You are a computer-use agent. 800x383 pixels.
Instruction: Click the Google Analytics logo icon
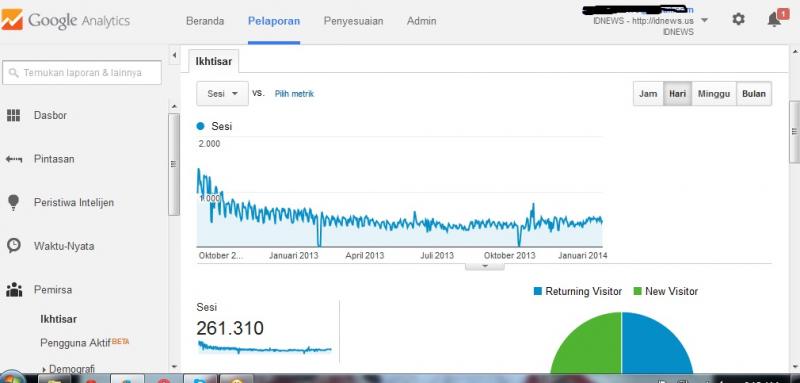point(12,20)
